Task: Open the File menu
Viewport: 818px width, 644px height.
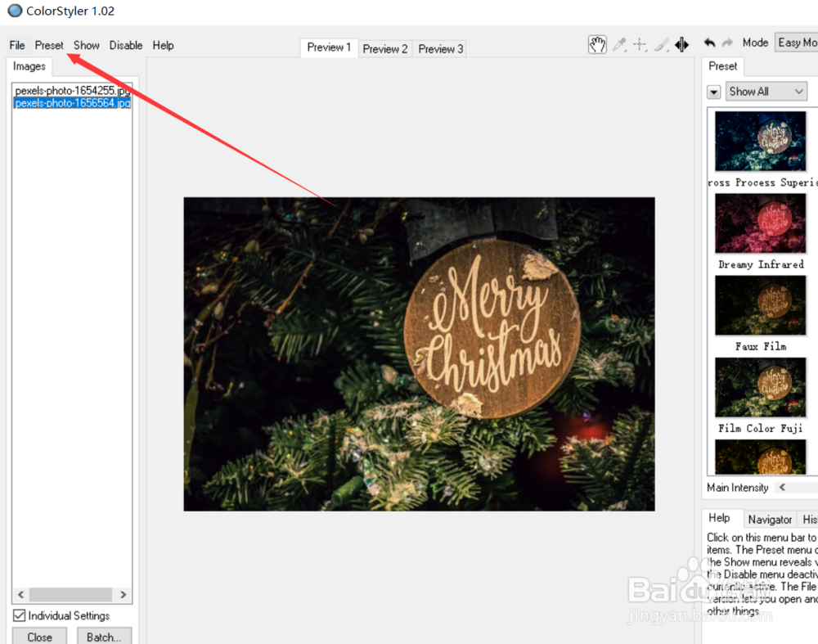Action: (17, 45)
